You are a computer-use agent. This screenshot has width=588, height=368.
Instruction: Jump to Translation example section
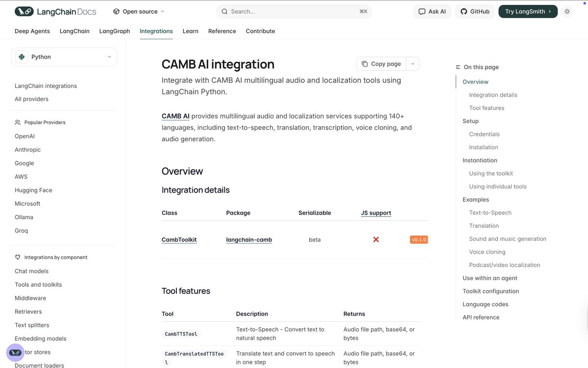tap(484, 226)
